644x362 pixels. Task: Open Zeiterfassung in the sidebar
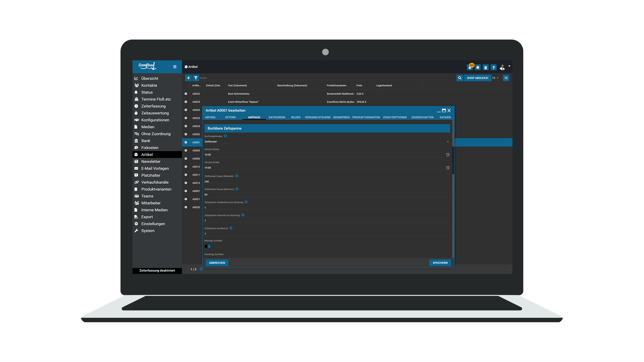[153, 106]
